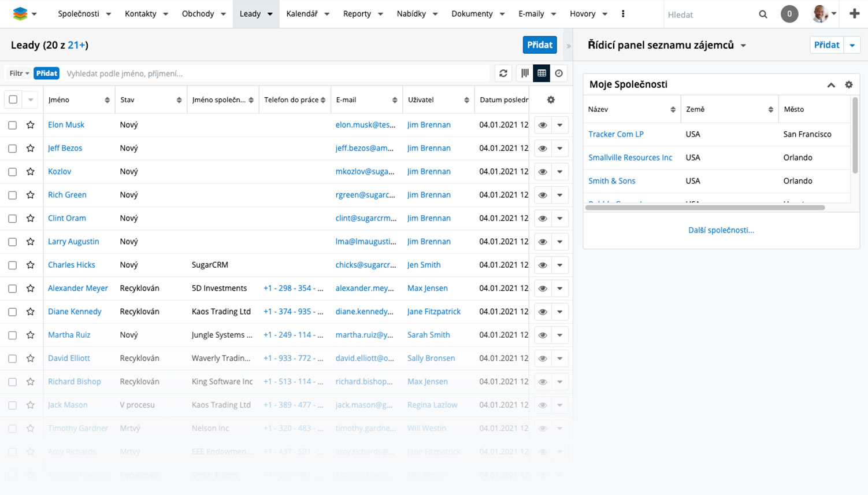This screenshot has height=495, width=868.
Task: Check the box for Kozlov row
Action: click(x=13, y=172)
